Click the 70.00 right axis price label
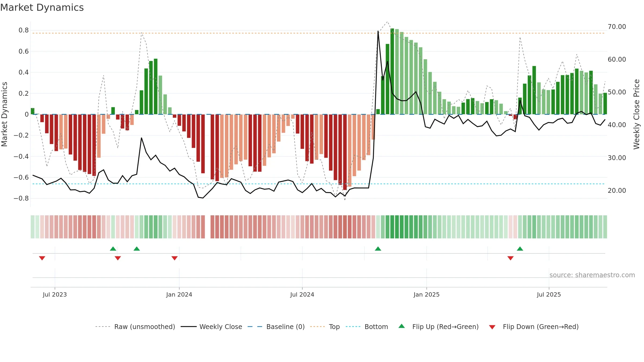644x362 pixels. 617,27
